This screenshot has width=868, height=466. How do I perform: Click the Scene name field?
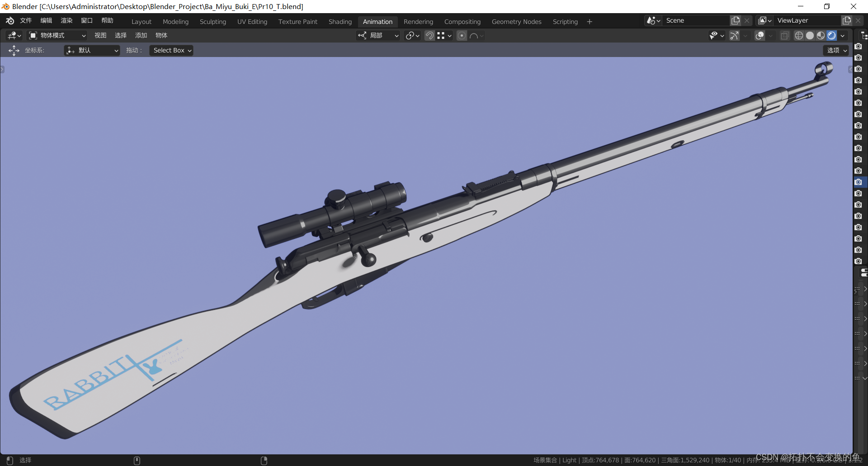click(x=696, y=20)
